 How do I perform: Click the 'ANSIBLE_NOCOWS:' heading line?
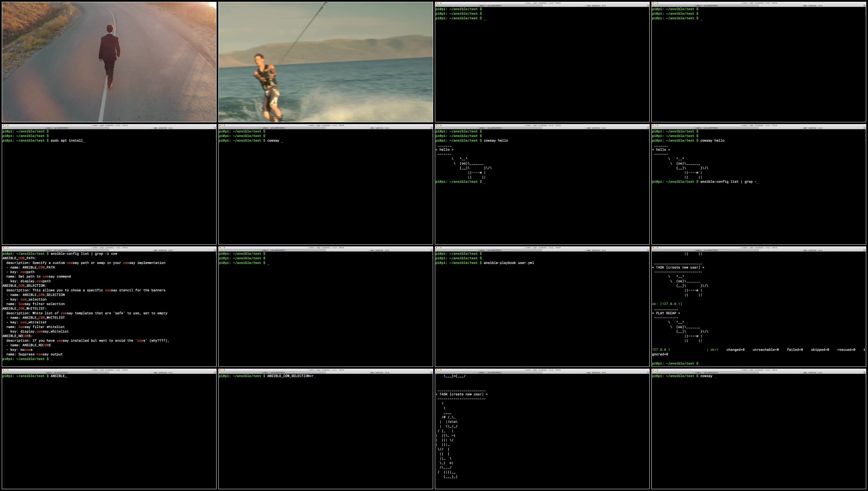[x=17, y=336]
